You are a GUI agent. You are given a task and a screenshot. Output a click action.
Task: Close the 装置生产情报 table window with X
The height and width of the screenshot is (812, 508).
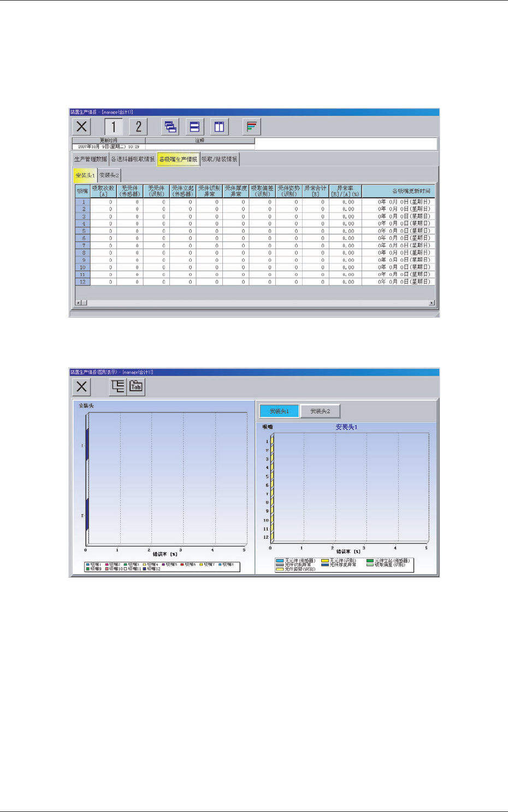pyautogui.click(x=81, y=127)
